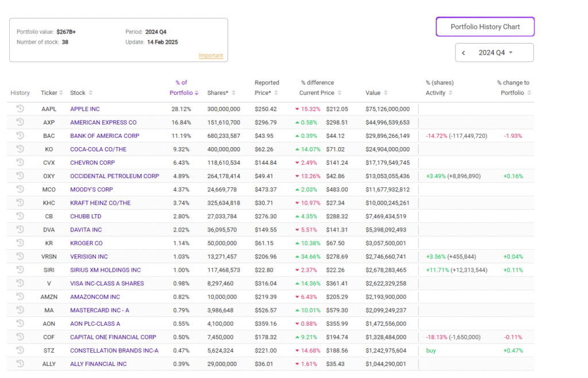Click history icon in the OXY row
Viewport: 588px width, 378px height.
[x=20, y=176]
